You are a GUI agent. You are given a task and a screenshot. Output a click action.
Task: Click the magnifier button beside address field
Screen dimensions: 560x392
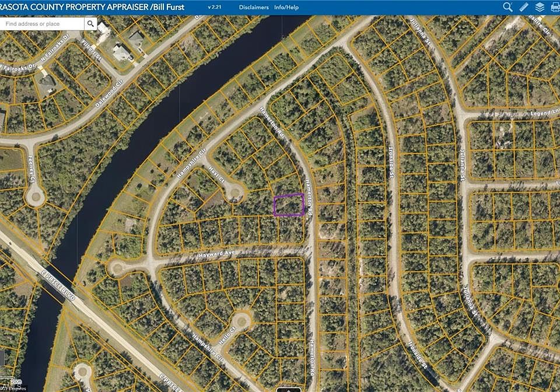point(90,23)
